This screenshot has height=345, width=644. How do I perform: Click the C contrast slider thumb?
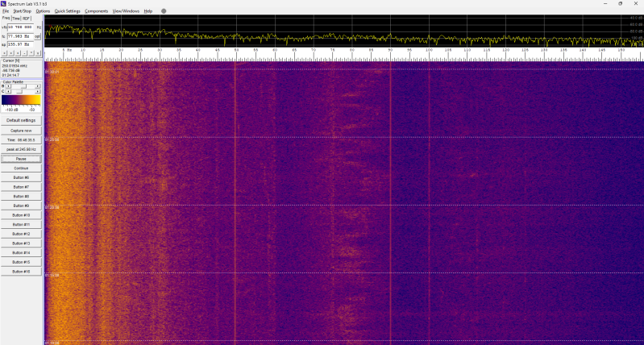[x=19, y=92]
